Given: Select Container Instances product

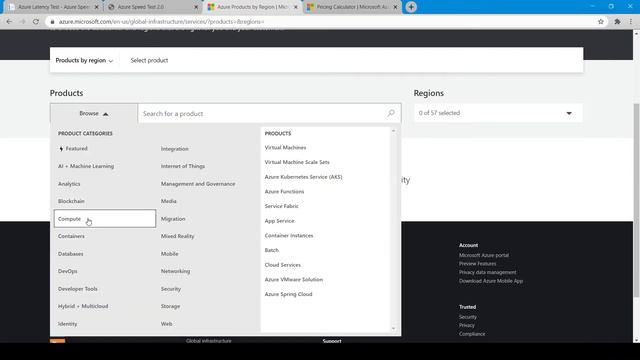Looking at the screenshot, I should [289, 236].
